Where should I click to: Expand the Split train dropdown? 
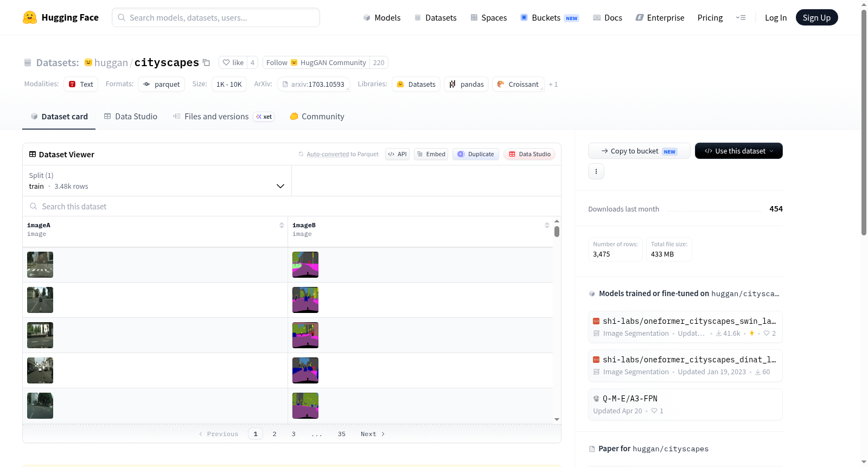tap(157, 181)
